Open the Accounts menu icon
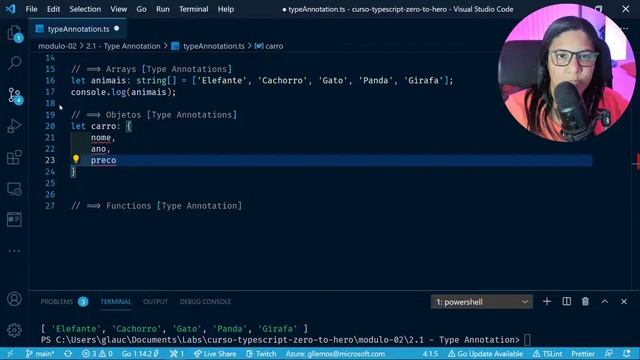640x360 pixels. click(x=14, y=299)
